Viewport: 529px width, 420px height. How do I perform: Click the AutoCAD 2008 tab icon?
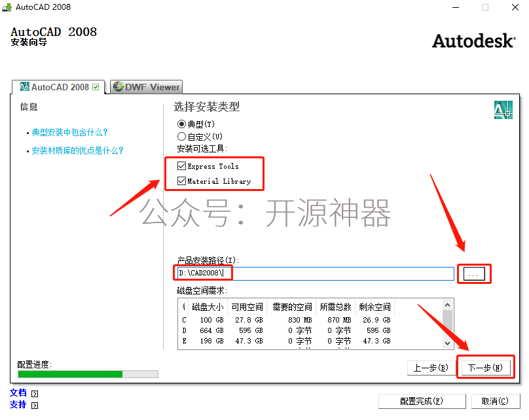pyautogui.click(x=25, y=86)
